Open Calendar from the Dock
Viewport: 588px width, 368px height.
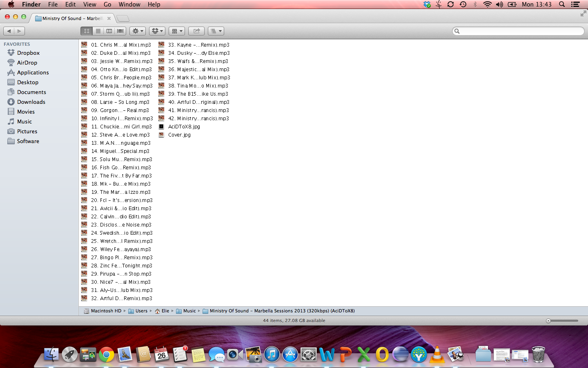coord(161,355)
